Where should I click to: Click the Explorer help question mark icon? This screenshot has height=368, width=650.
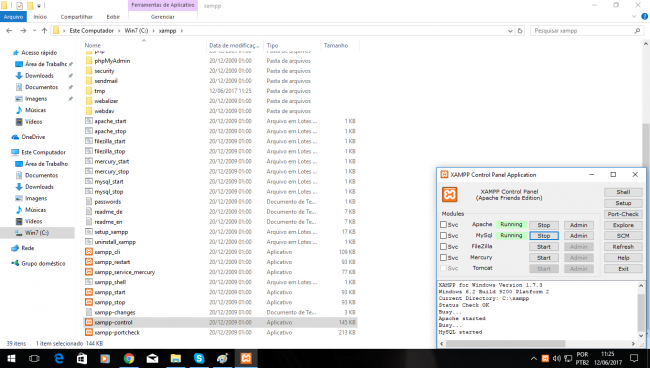[x=644, y=17]
